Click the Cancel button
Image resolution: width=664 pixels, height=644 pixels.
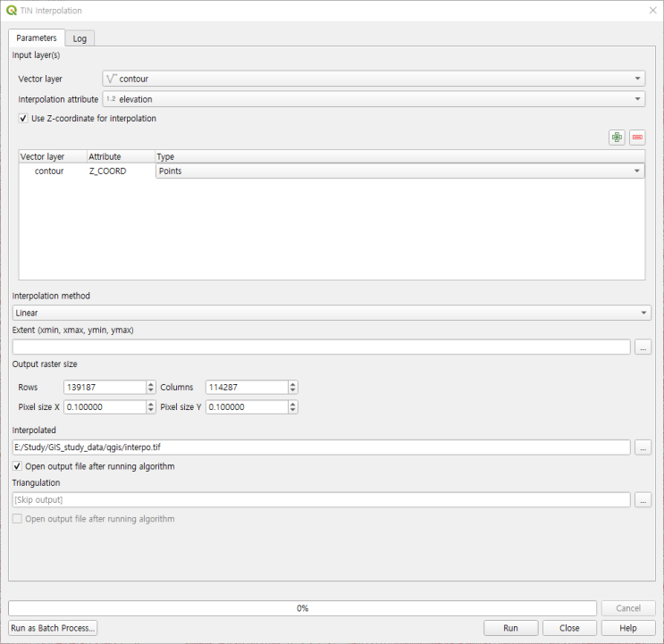(x=628, y=608)
